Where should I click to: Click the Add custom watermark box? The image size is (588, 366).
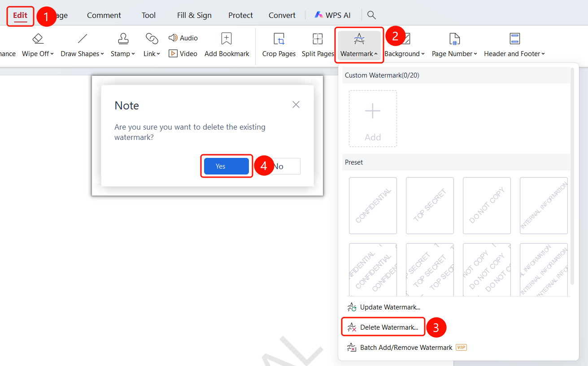(373, 119)
